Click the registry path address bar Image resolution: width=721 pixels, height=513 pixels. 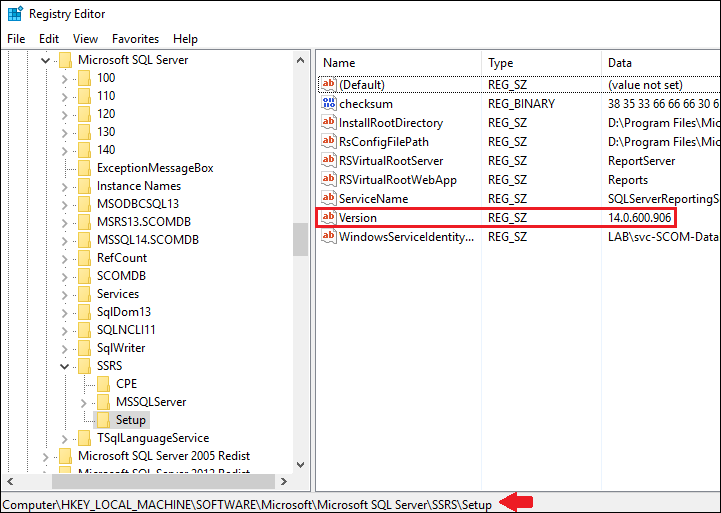point(247,504)
